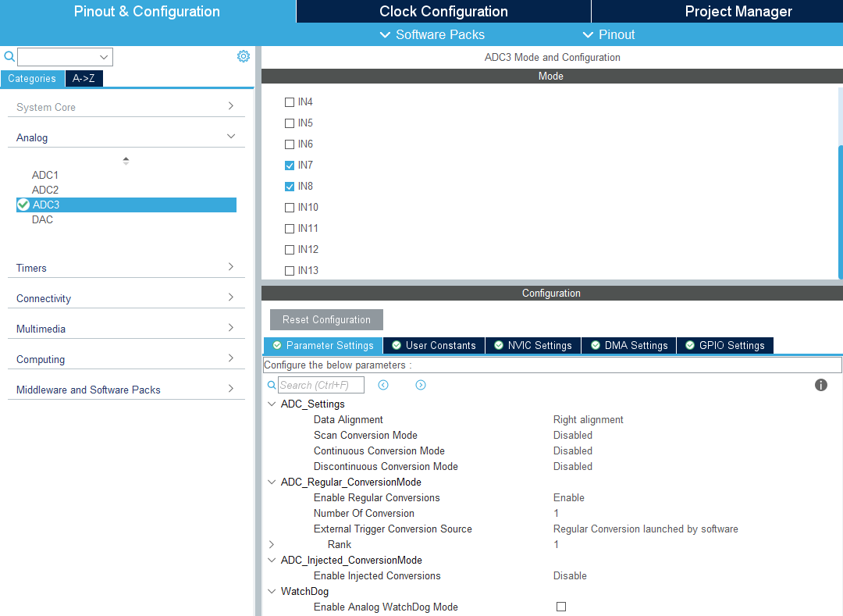Image resolution: width=843 pixels, height=616 pixels.
Task: Switch to Project Manager tab
Action: tap(738, 11)
